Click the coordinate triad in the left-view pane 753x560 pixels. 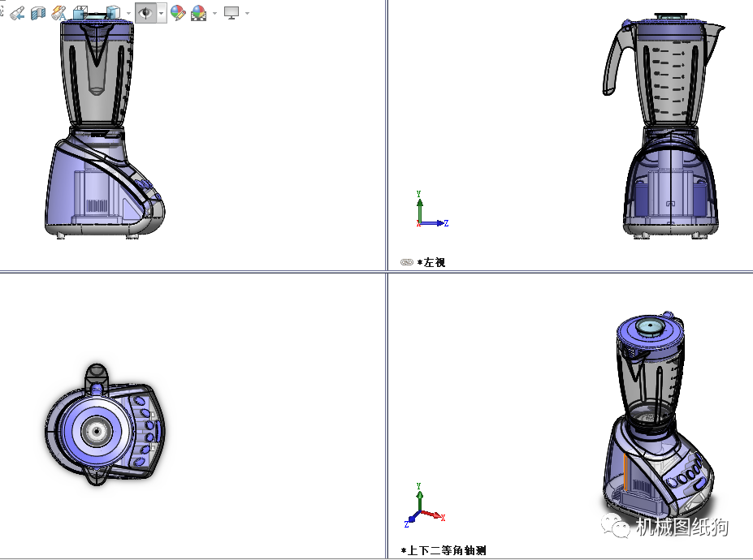431,209
